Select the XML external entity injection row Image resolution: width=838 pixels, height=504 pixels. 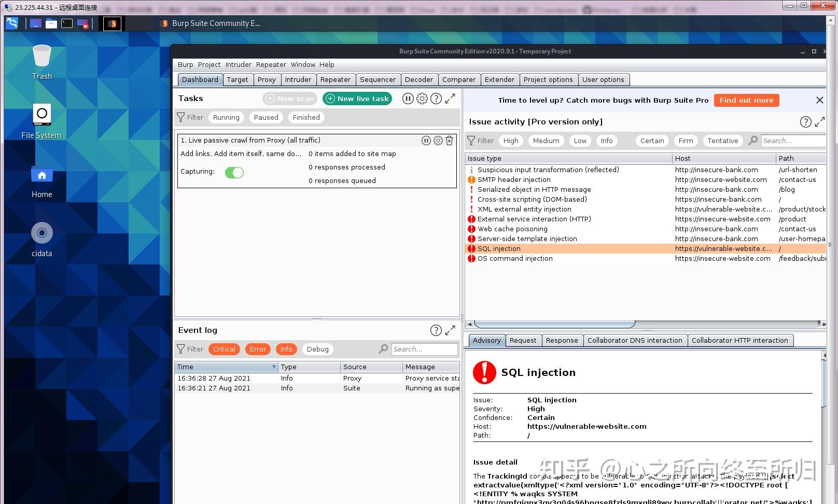coord(646,209)
